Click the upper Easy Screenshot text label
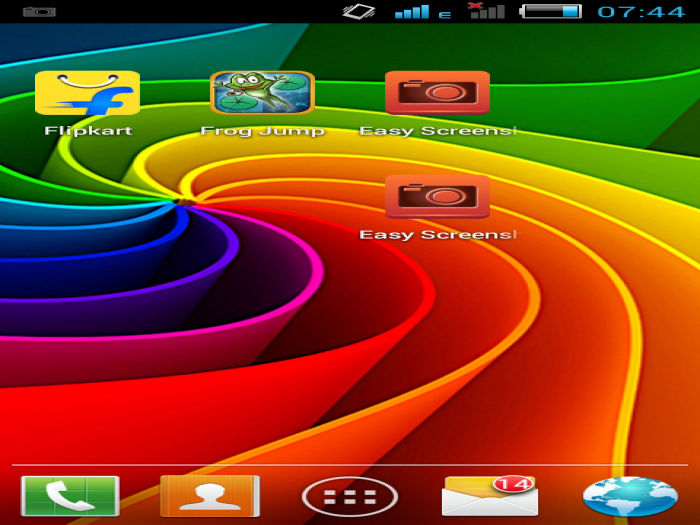 tap(437, 131)
